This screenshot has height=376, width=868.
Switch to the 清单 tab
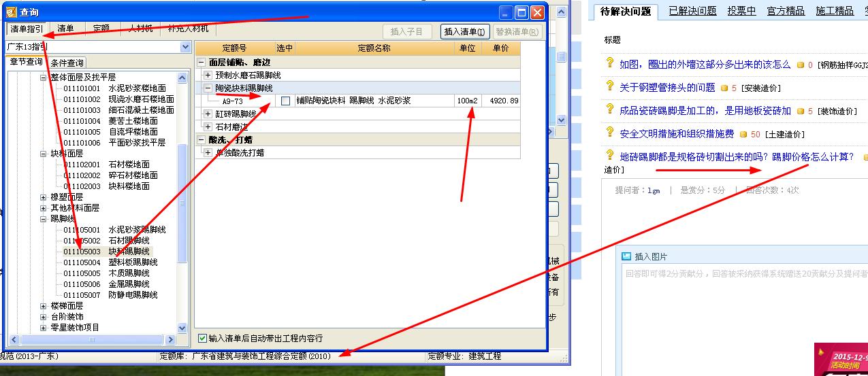[65, 29]
